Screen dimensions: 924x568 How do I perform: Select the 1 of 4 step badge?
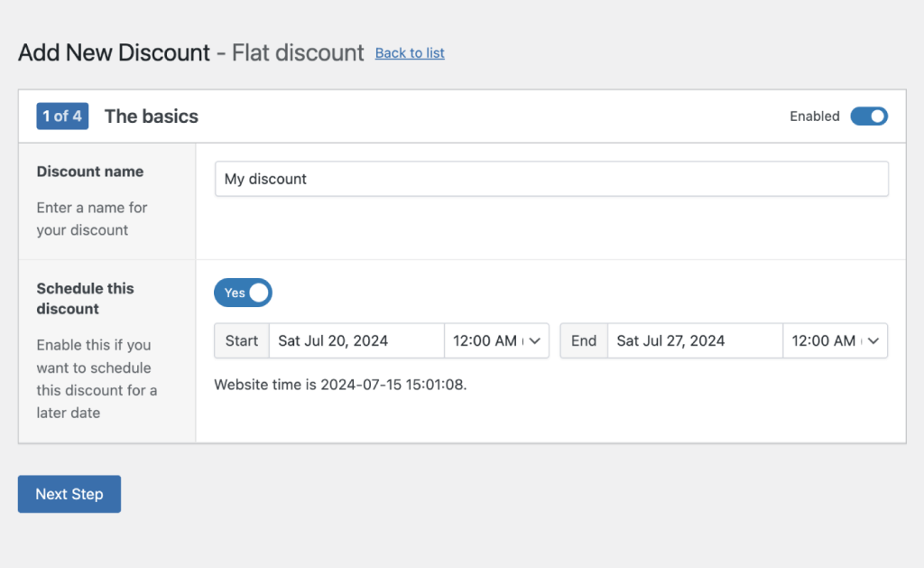pyautogui.click(x=62, y=116)
